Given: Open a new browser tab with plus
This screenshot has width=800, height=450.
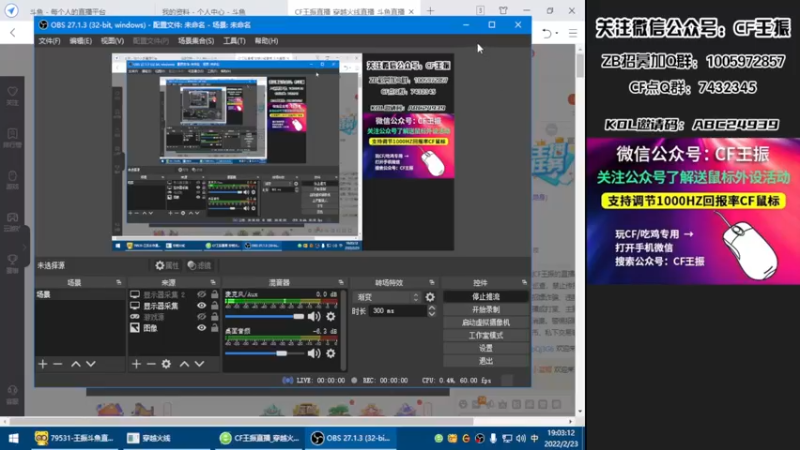Looking at the screenshot, I should (431, 11).
